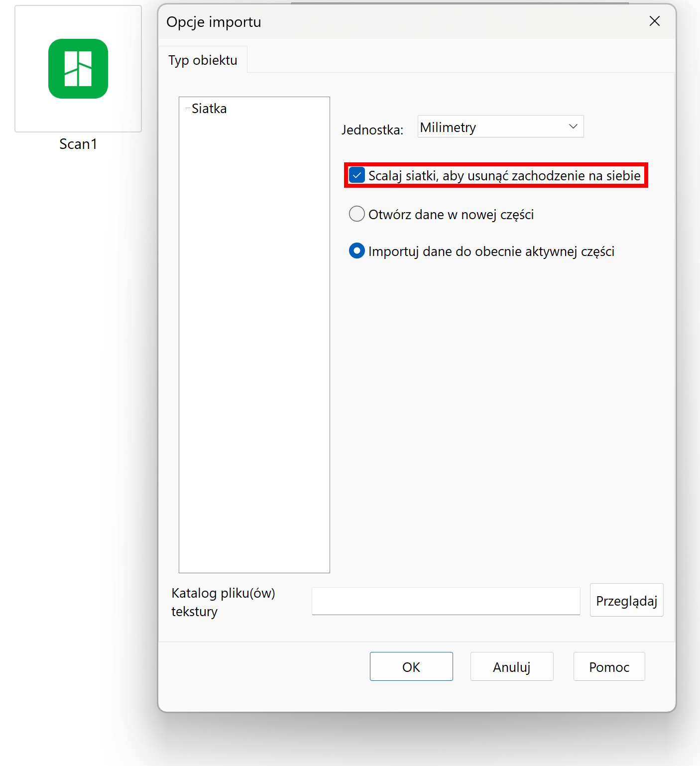The width and height of the screenshot is (700, 766).
Task: Open help via the Pomoc button
Action: click(x=609, y=666)
